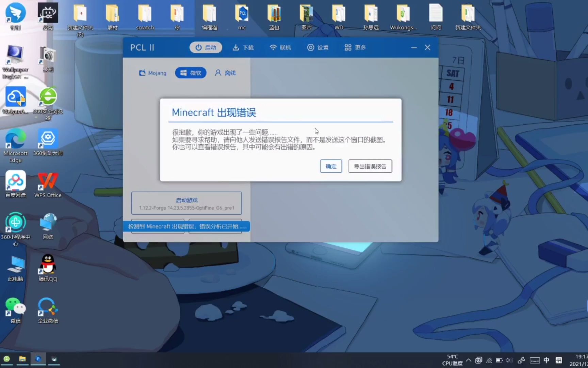The width and height of the screenshot is (588, 368).
Task: Click the 中 input method indicator
Action: click(546, 360)
